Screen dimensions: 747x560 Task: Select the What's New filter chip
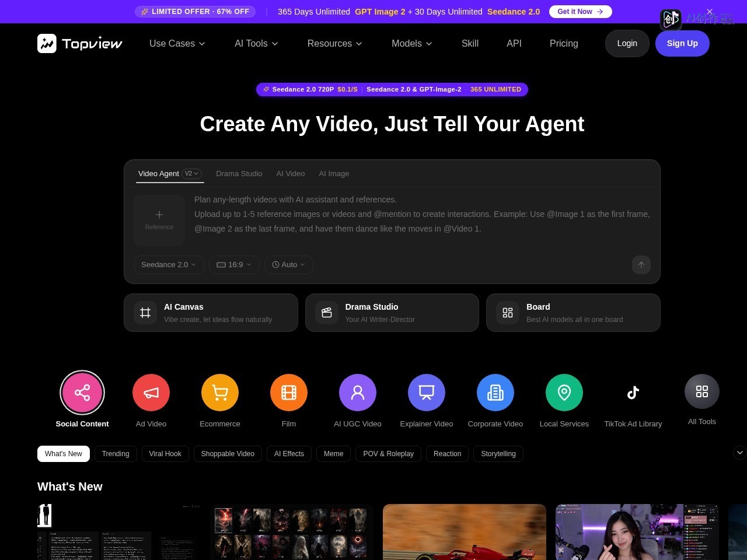click(x=64, y=454)
